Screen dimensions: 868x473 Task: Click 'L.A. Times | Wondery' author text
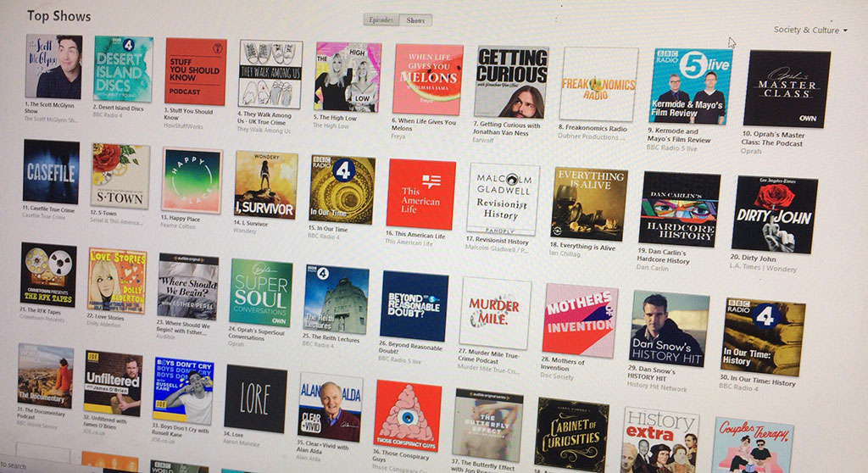coord(763,268)
